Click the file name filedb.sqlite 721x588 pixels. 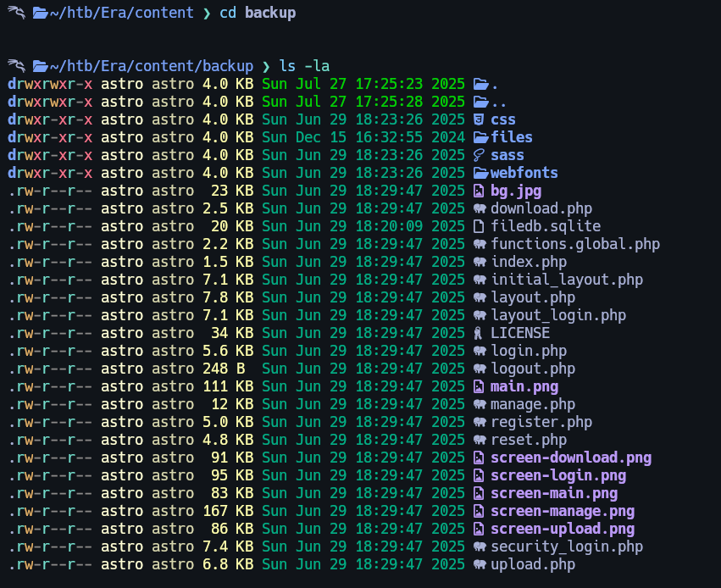[x=546, y=227]
